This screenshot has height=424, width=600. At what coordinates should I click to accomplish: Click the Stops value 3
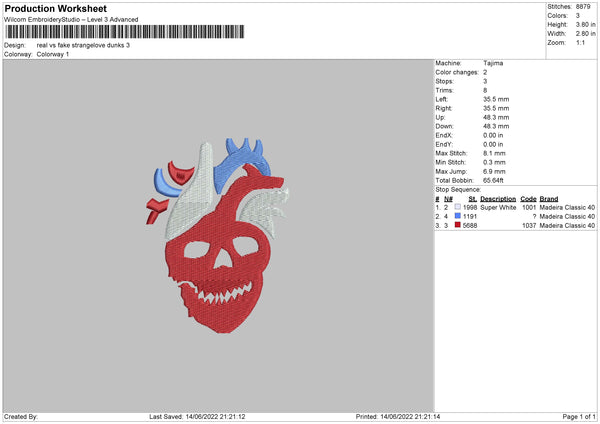tap(485, 81)
